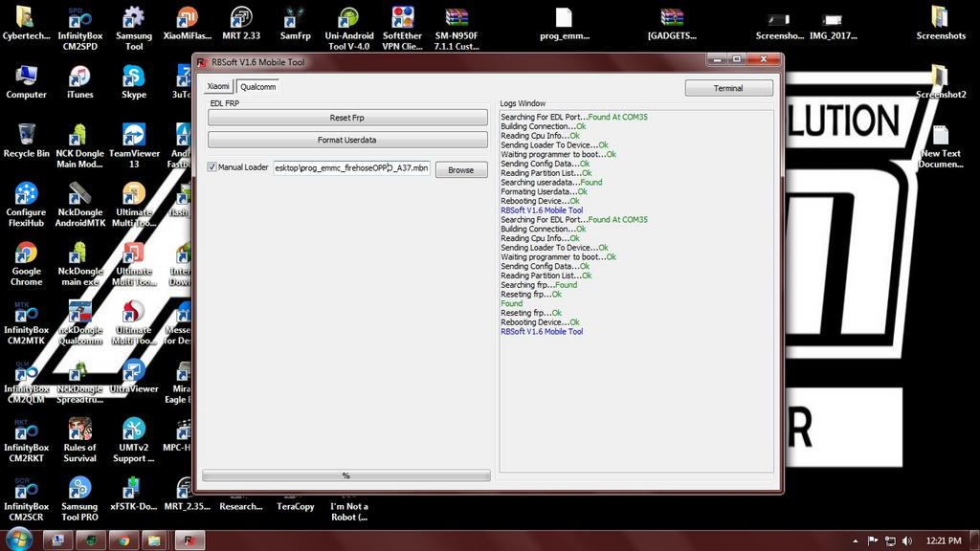Open Samsung Tool PRO shortcut
Screen dimensions: 980x551
pyautogui.click(x=80, y=498)
